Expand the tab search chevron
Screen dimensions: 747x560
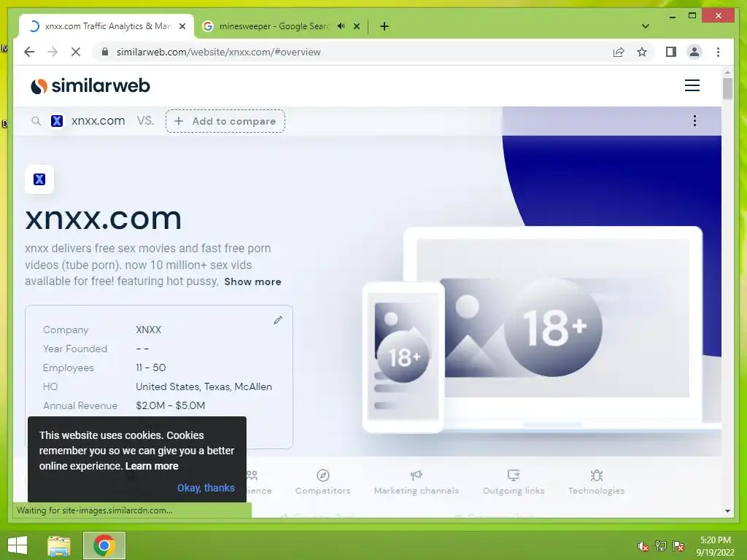(646, 26)
